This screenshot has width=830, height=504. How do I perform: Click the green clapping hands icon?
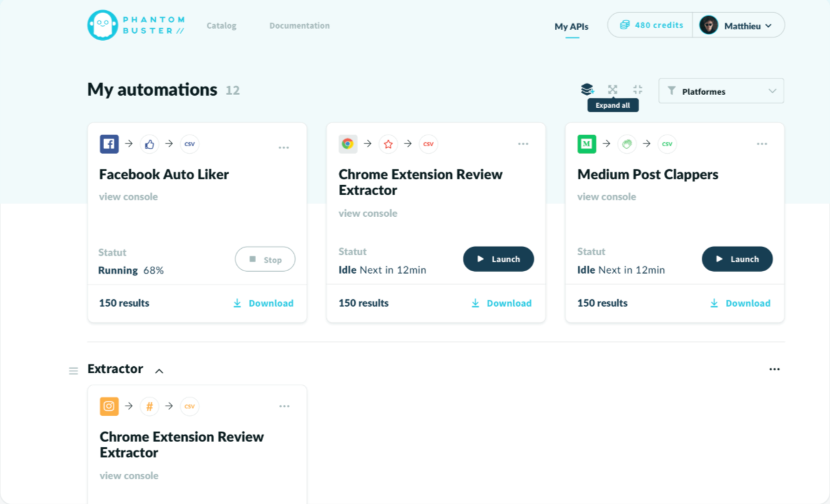[627, 144]
